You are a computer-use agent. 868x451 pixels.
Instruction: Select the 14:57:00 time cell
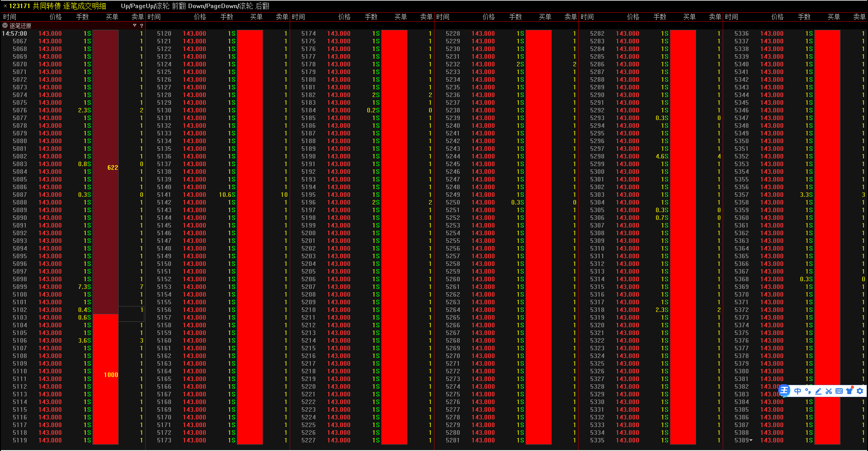pyautogui.click(x=14, y=33)
